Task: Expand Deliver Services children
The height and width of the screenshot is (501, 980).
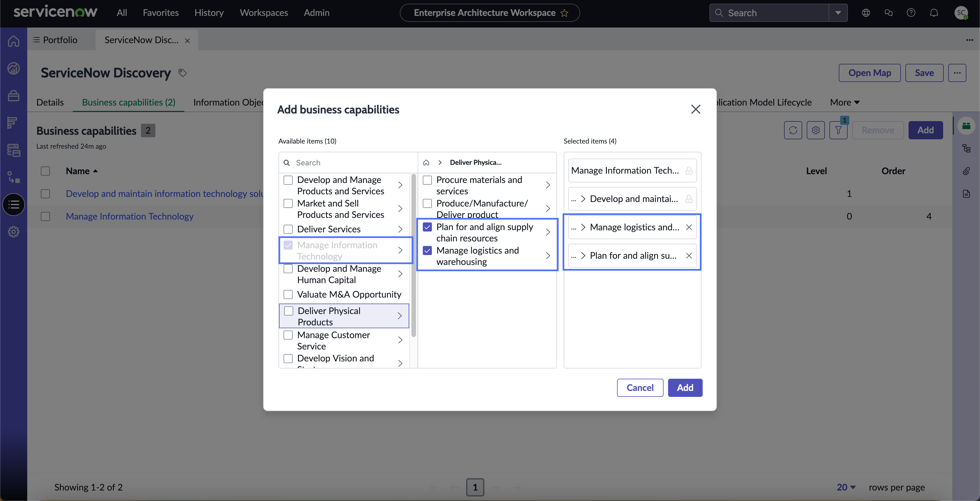Action: click(400, 229)
